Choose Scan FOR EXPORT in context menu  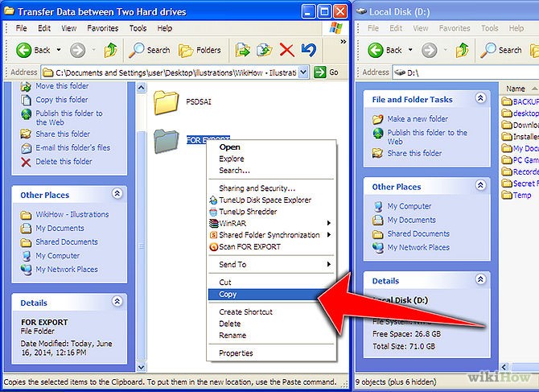point(271,247)
